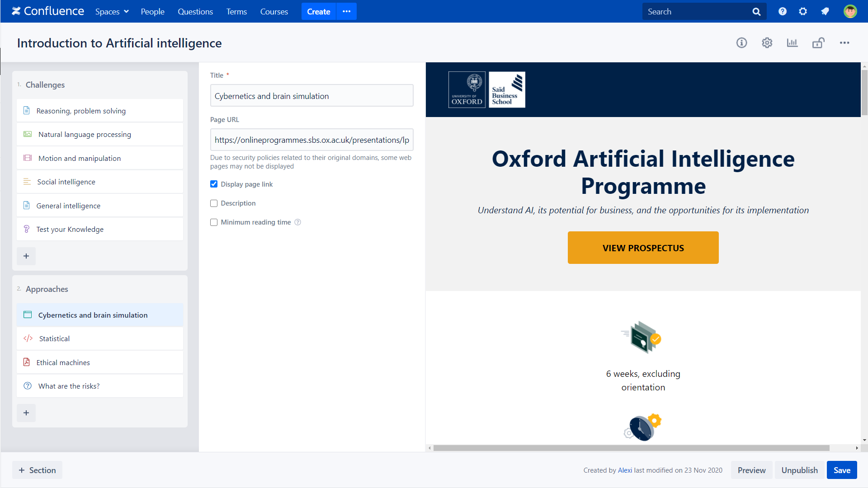Open the Terms menu
Viewport: 868px width, 488px height.
click(236, 12)
